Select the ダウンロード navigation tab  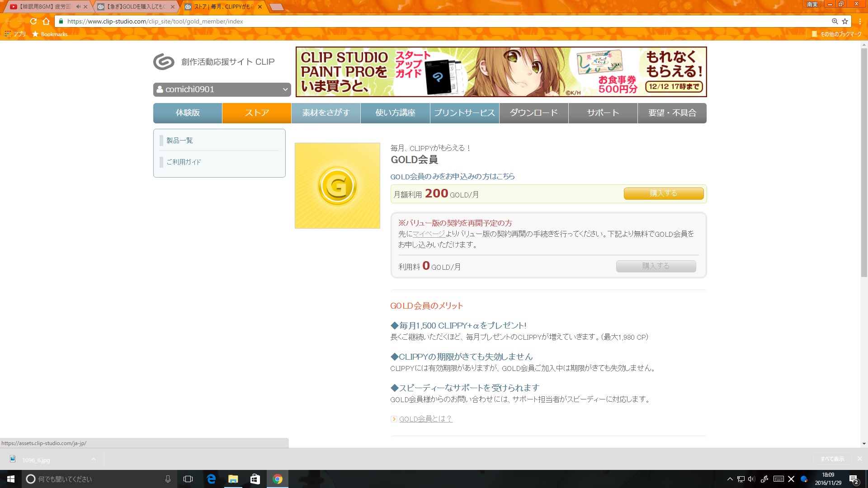(x=533, y=113)
